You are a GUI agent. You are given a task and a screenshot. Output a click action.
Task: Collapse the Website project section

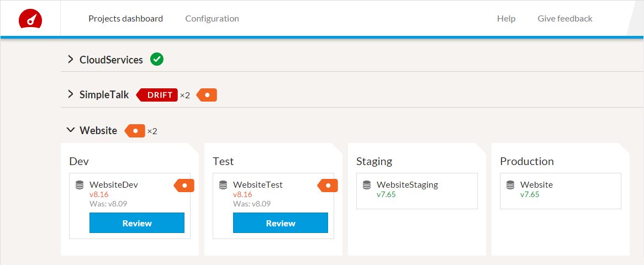pyautogui.click(x=71, y=130)
